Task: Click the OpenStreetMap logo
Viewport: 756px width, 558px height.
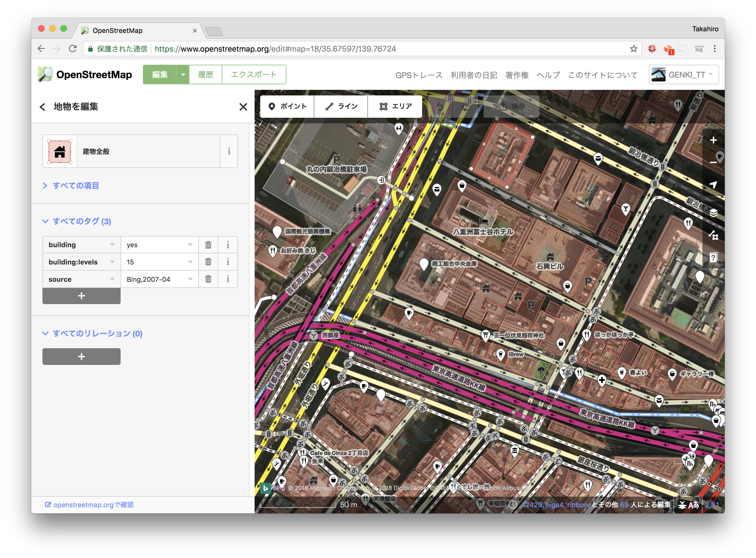Action: pos(85,74)
